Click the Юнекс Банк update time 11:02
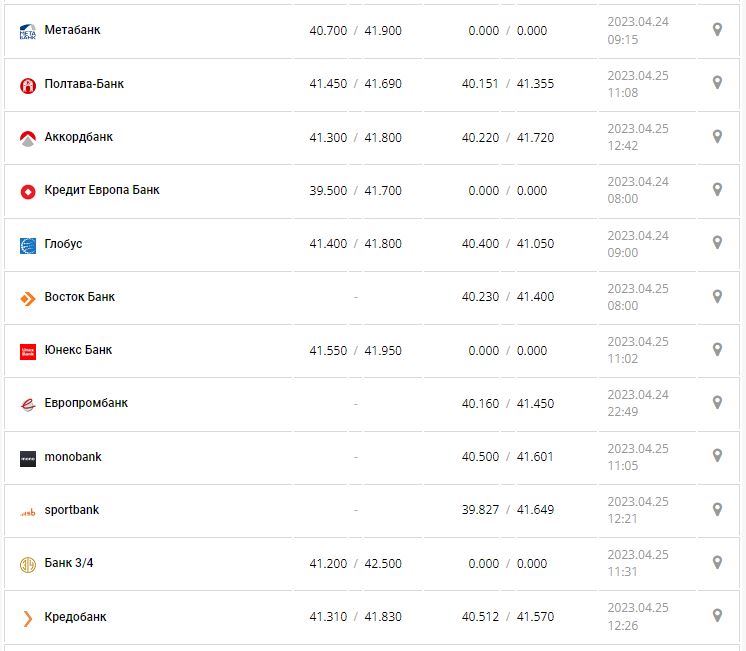 pyautogui.click(x=622, y=358)
